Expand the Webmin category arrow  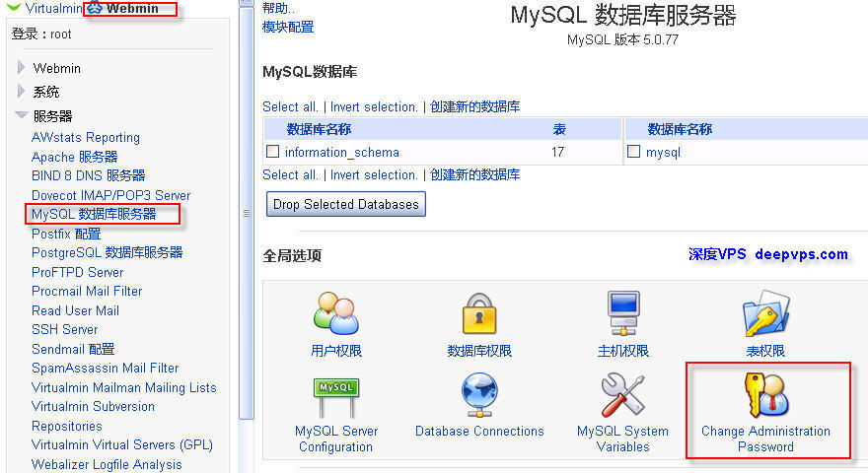[x=21, y=67]
